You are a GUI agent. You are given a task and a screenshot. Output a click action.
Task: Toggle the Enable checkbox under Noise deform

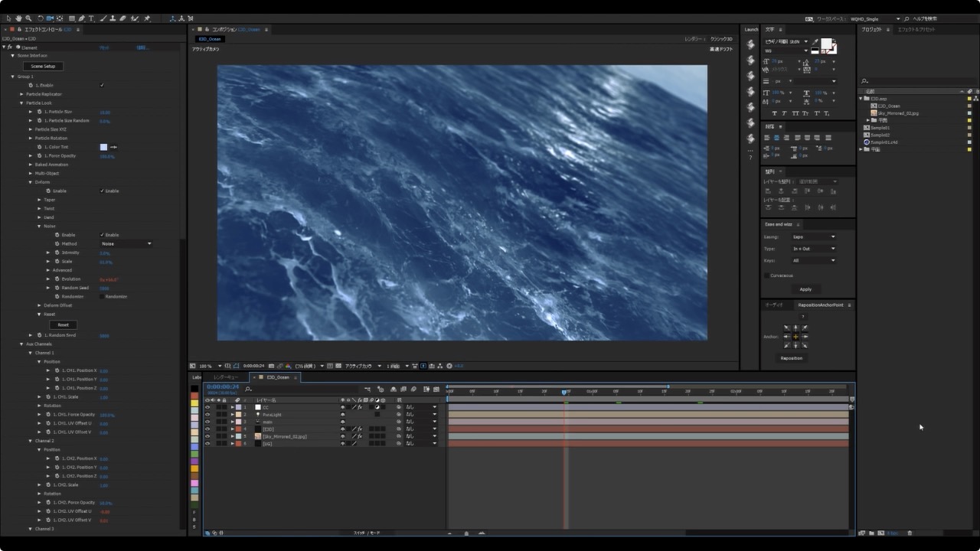pos(100,235)
